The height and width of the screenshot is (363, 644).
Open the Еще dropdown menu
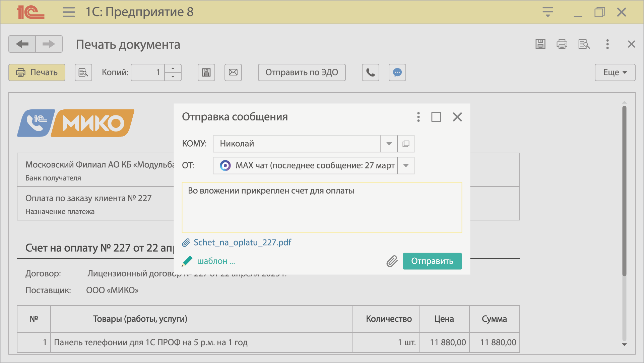click(615, 72)
